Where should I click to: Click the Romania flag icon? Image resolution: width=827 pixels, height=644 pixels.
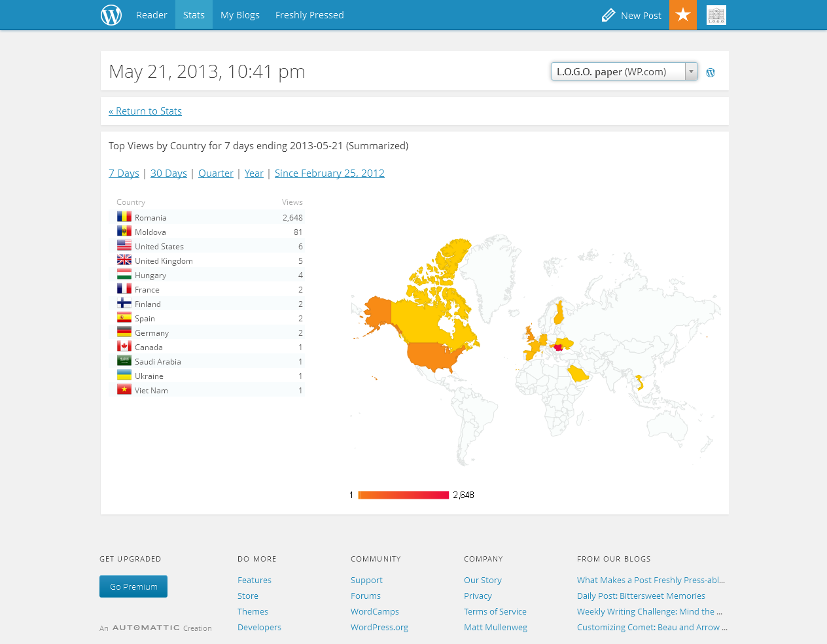124,217
